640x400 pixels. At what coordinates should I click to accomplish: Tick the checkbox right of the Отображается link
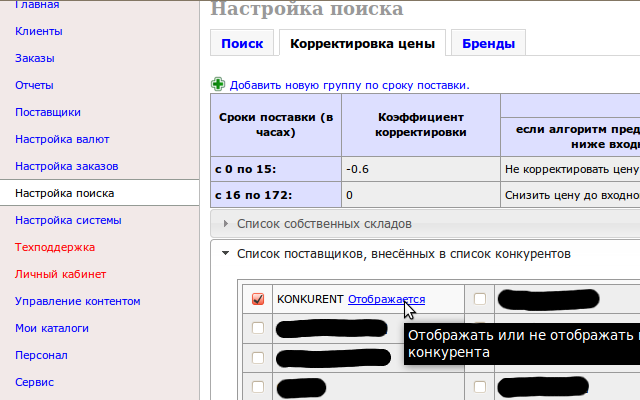[x=480, y=299]
